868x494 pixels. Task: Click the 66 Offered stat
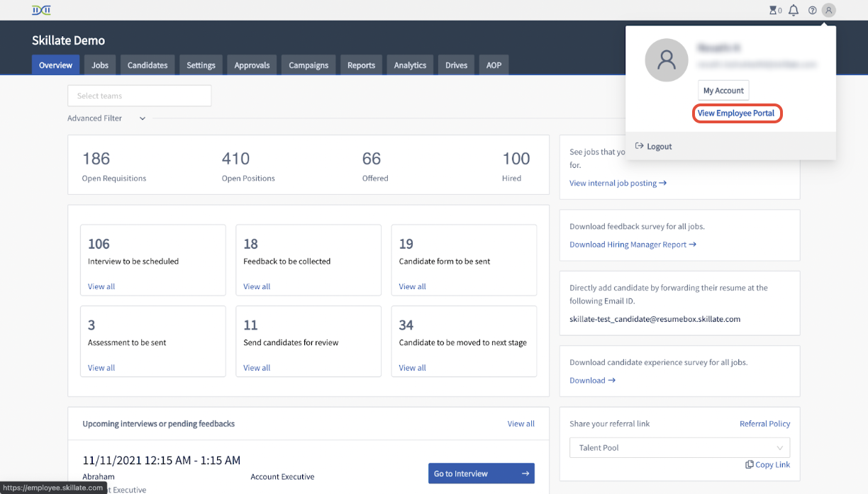(375, 167)
